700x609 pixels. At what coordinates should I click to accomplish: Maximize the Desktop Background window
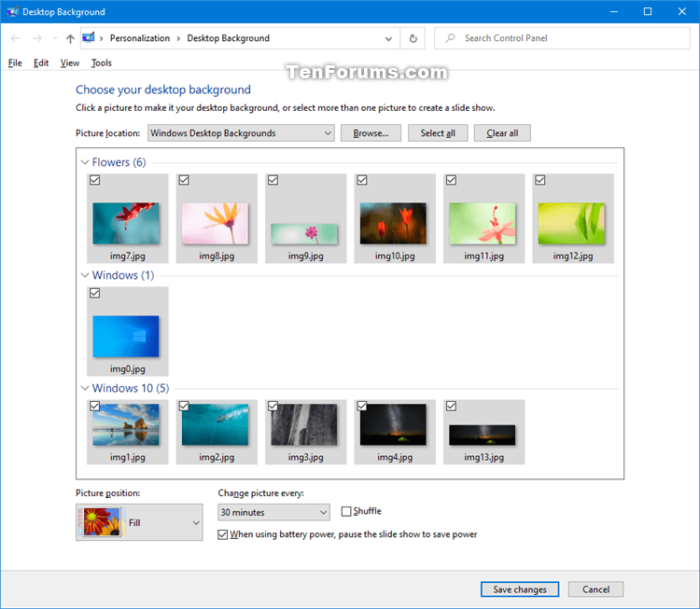pos(648,11)
